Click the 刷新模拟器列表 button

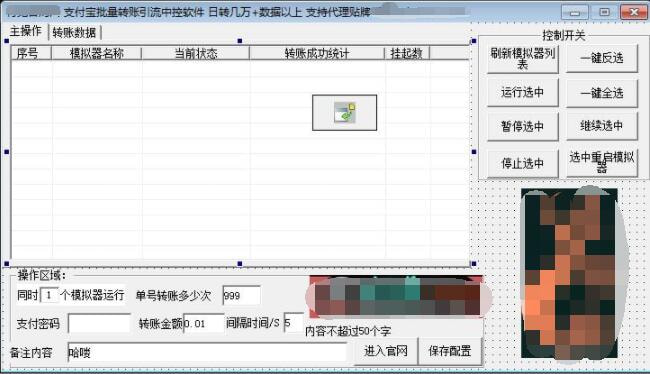(x=522, y=59)
